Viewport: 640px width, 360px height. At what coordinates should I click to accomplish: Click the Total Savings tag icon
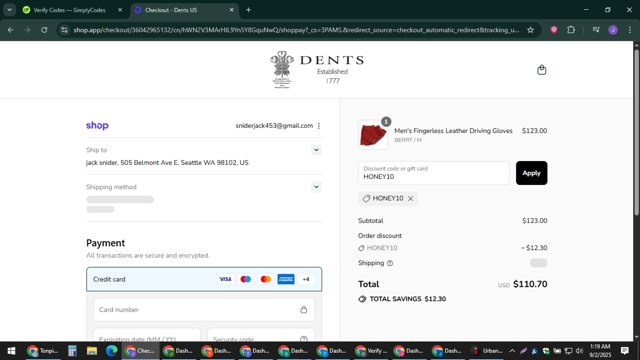362,299
